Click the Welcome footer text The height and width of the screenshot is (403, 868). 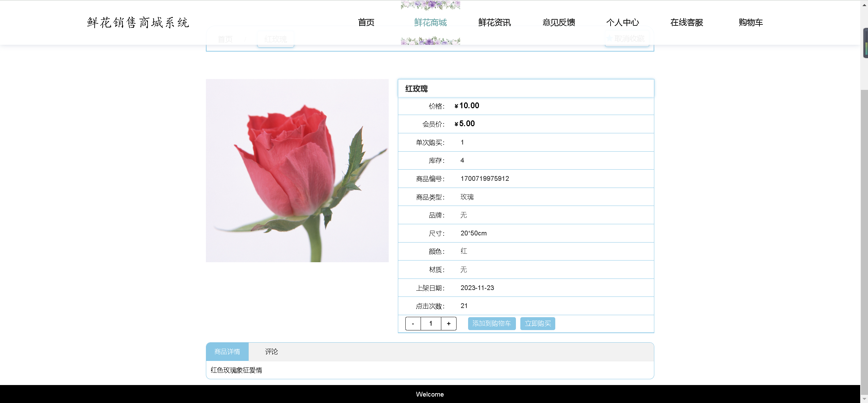click(430, 394)
